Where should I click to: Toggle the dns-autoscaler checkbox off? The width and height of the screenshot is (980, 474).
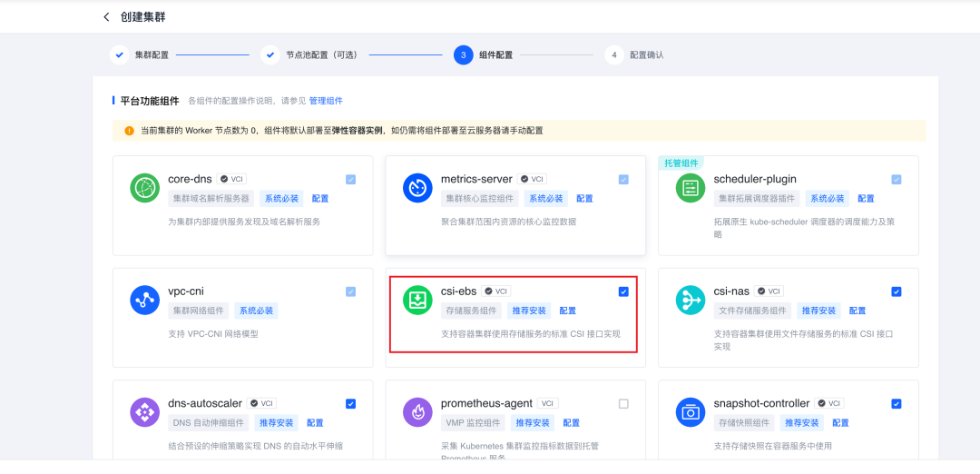[350, 404]
